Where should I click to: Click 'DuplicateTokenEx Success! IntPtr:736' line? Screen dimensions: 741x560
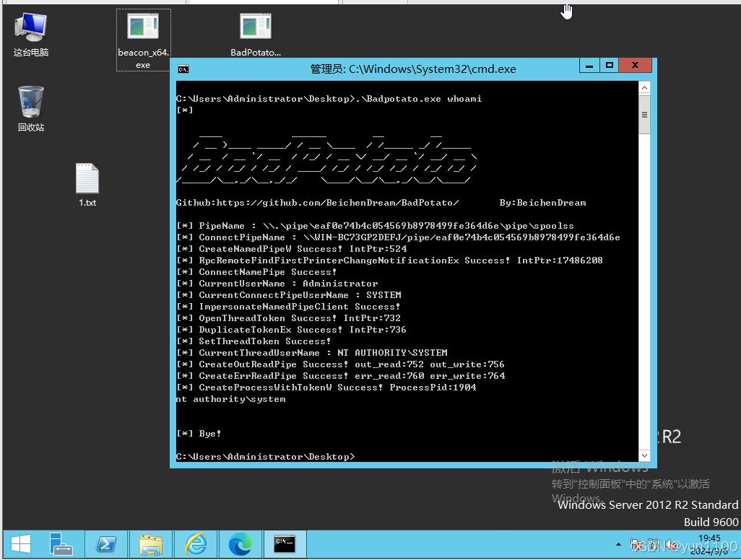click(x=291, y=330)
